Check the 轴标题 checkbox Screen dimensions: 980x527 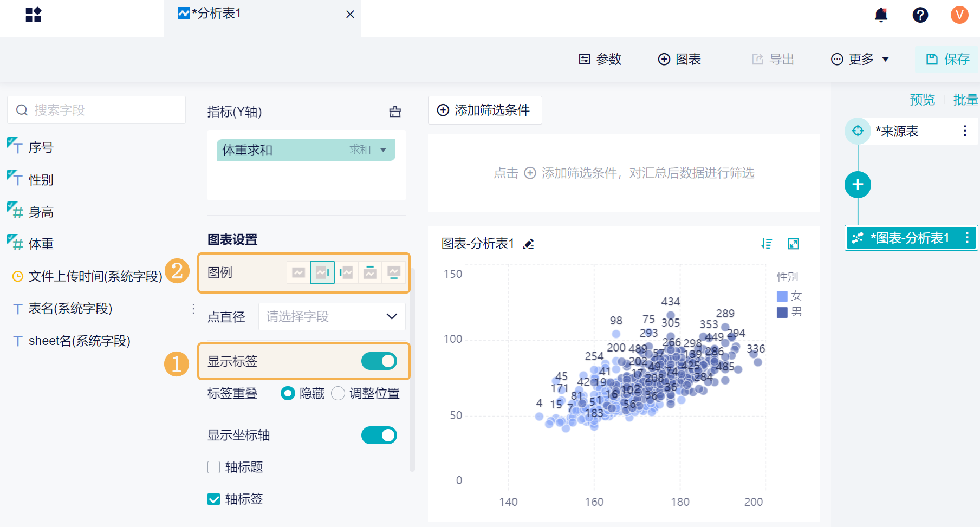pyautogui.click(x=214, y=467)
